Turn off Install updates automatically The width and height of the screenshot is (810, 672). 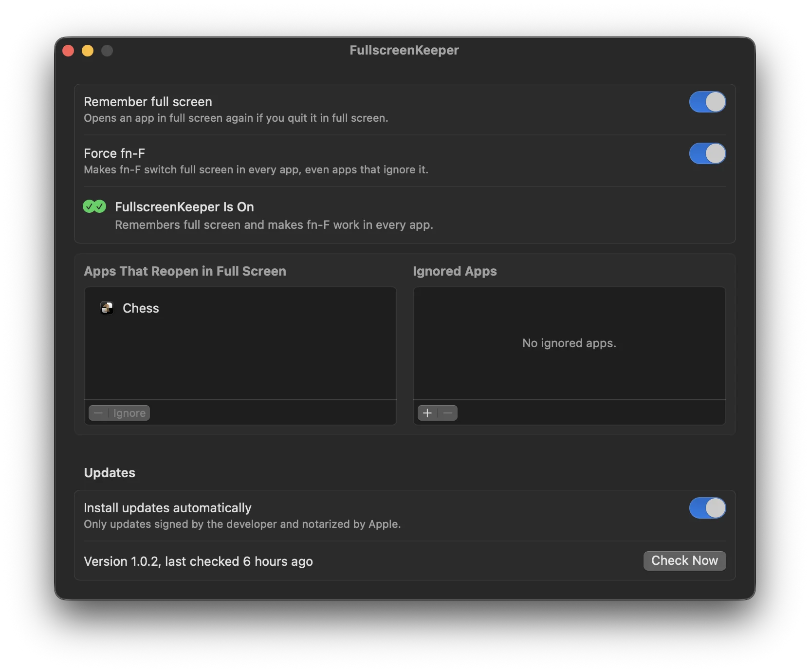707,508
